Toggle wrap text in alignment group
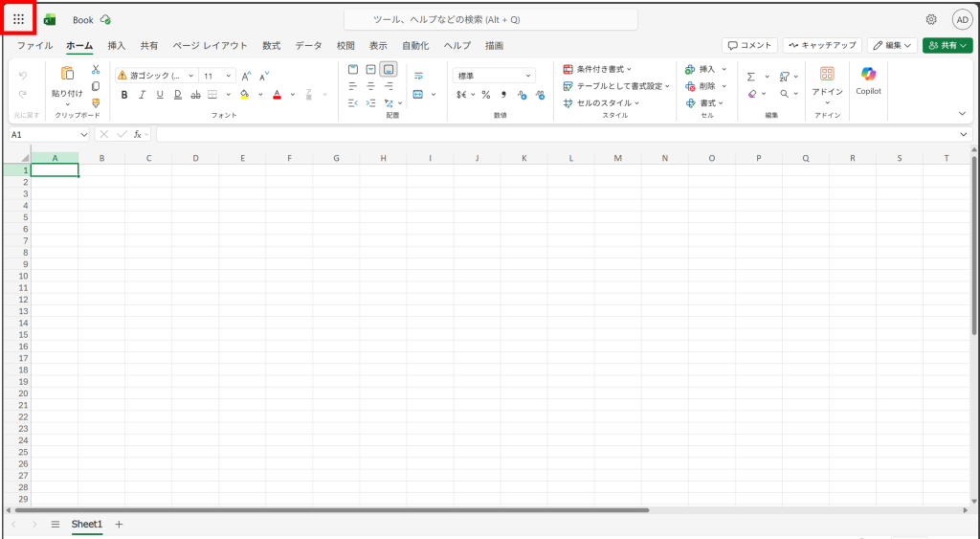Viewport: 980px width, 539px height. coord(418,76)
